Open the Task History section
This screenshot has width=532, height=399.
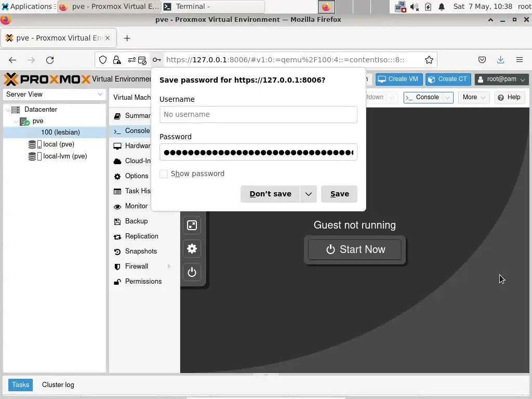132,191
